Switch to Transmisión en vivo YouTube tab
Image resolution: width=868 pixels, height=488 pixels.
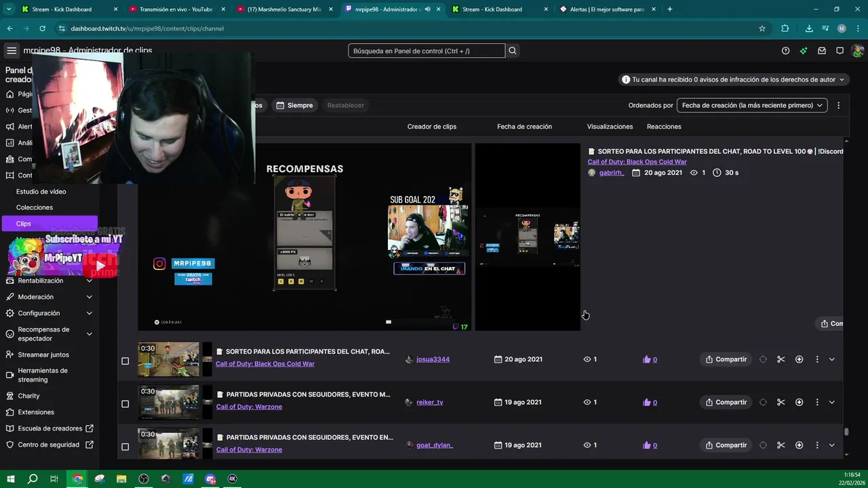click(x=176, y=9)
